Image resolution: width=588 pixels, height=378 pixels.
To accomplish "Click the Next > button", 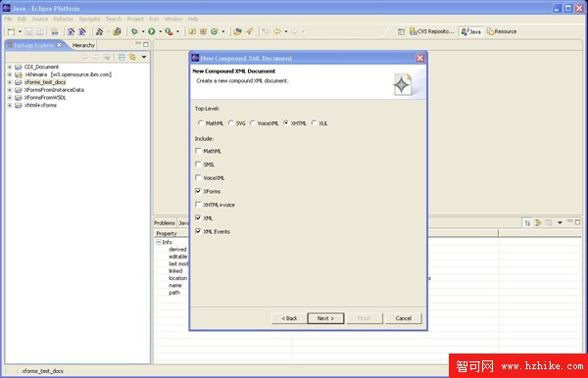I will click(x=325, y=318).
